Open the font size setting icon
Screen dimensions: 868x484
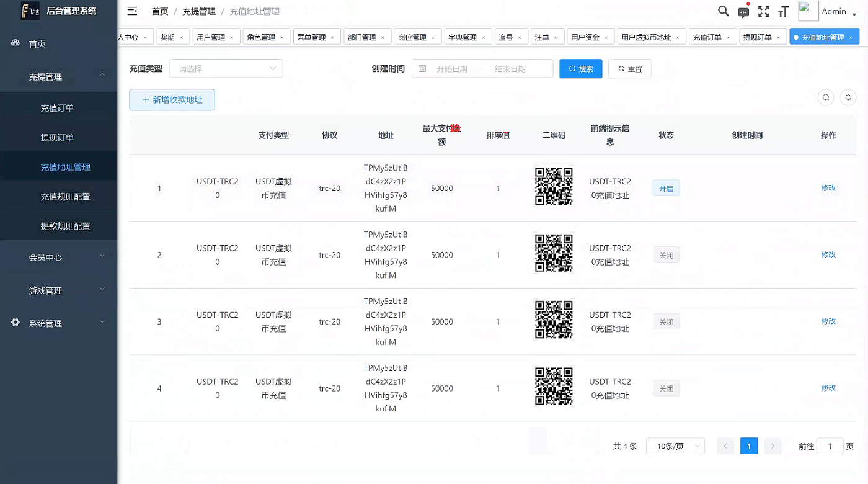(784, 12)
